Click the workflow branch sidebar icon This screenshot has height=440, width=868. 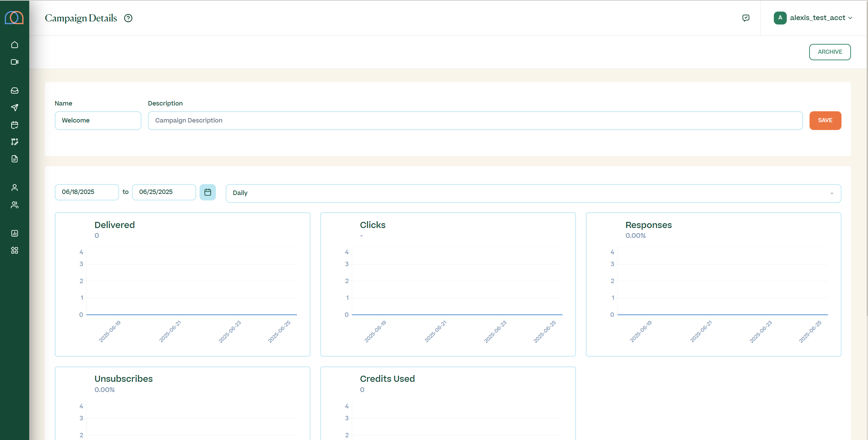[15, 142]
